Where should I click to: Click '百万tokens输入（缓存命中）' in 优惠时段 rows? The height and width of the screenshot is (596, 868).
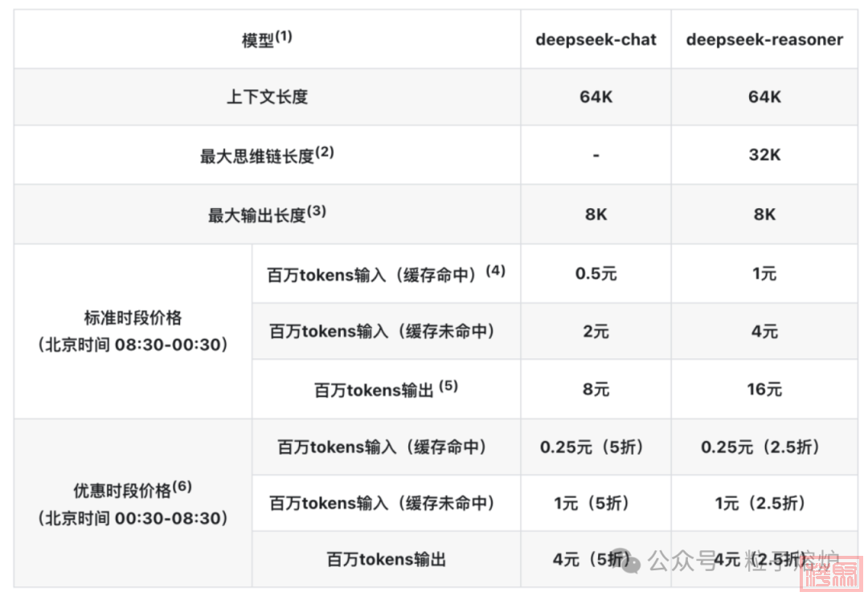coord(387,447)
